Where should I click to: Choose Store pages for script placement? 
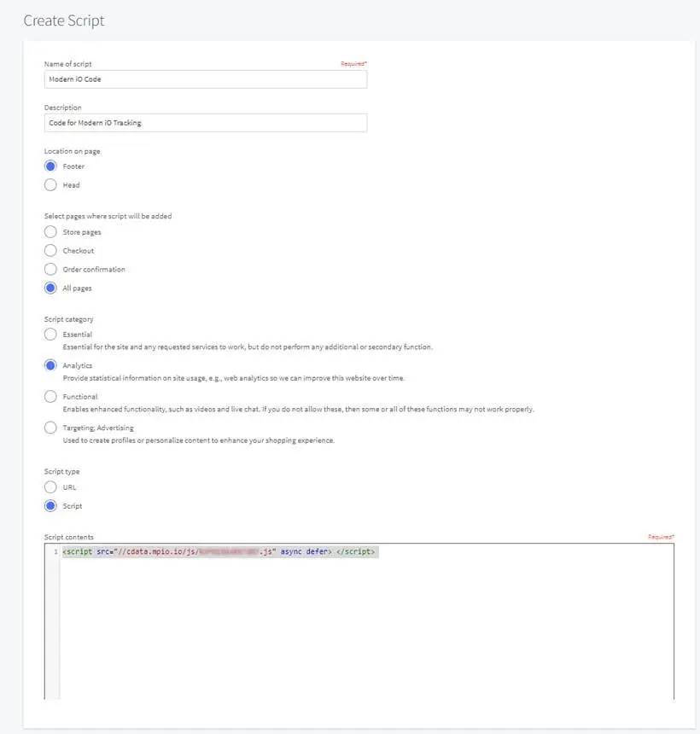(x=50, y=232)
